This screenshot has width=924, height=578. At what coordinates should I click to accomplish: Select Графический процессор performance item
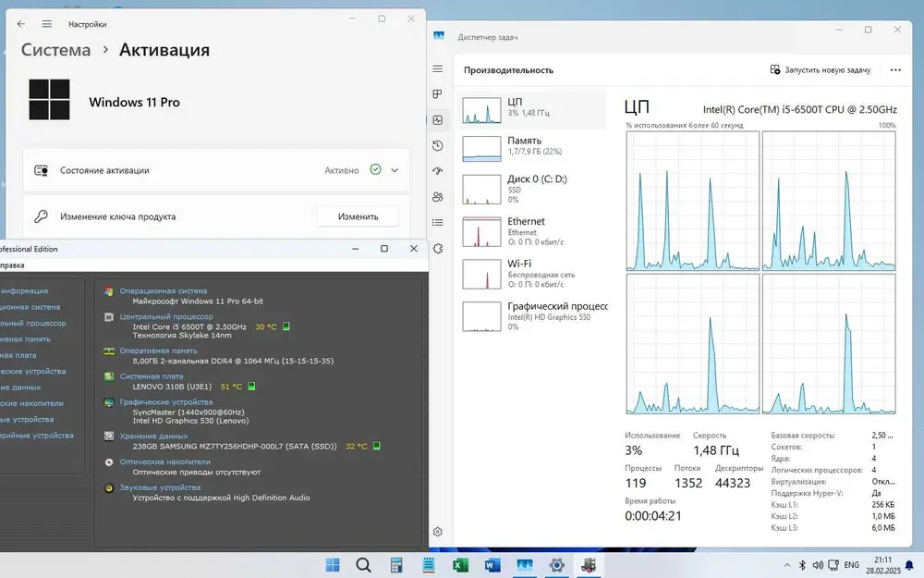click(533, 316)
